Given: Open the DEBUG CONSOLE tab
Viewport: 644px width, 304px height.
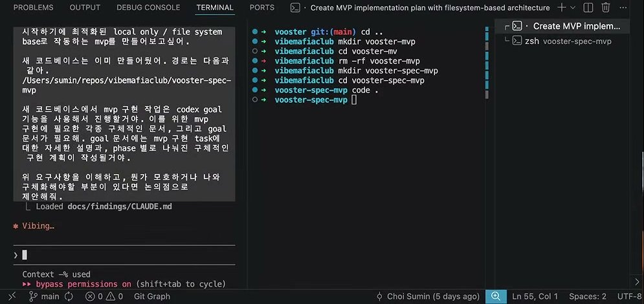Looking at the screenshot, I should point(148,7).
